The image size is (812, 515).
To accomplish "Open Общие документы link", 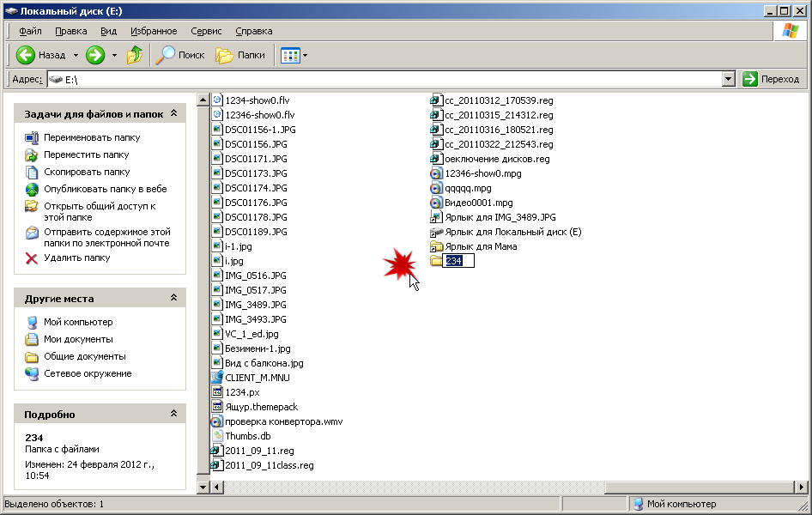I will 85,356.
